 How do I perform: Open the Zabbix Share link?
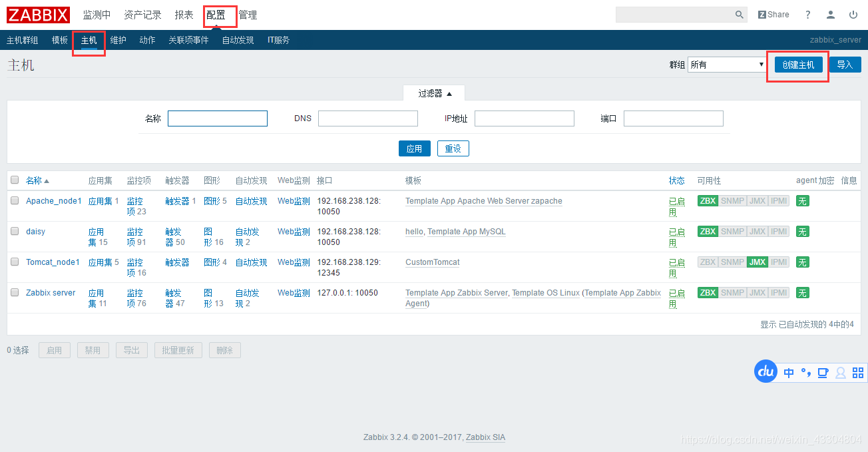(773, 15)
